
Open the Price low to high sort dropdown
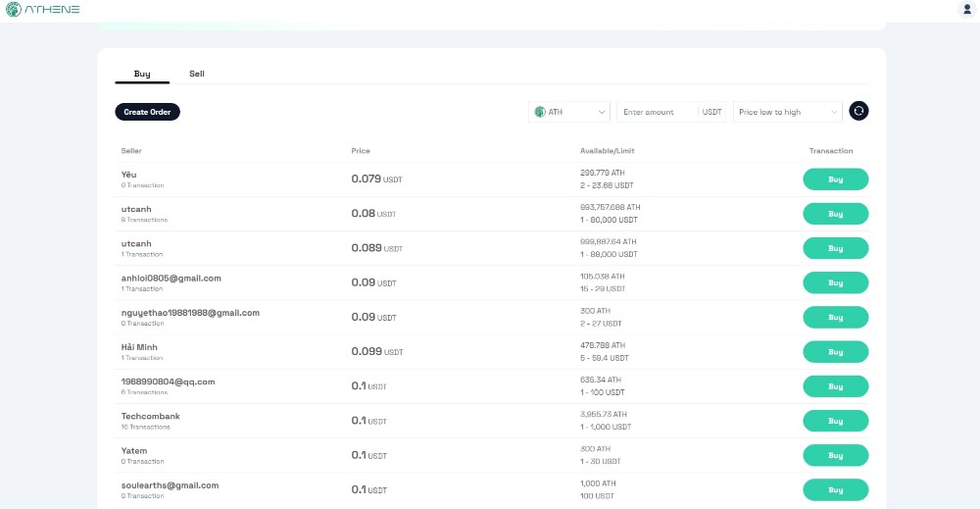(x=788, y=112)
